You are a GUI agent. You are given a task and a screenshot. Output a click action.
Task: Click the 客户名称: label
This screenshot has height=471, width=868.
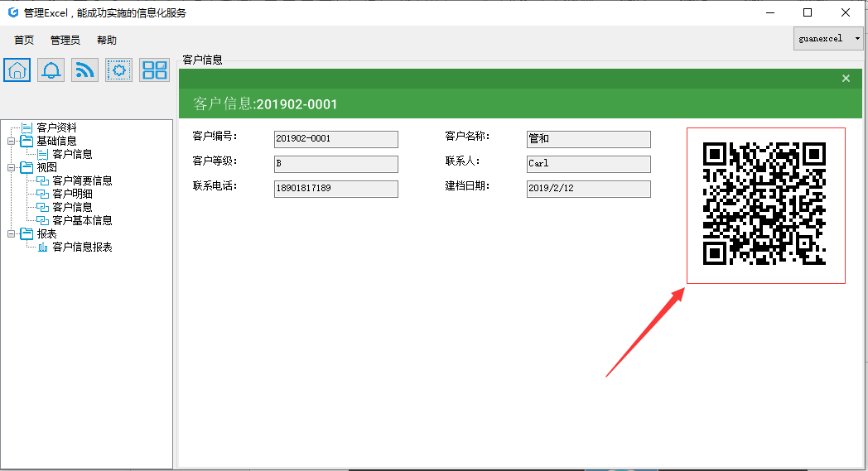tap(467, 136)
